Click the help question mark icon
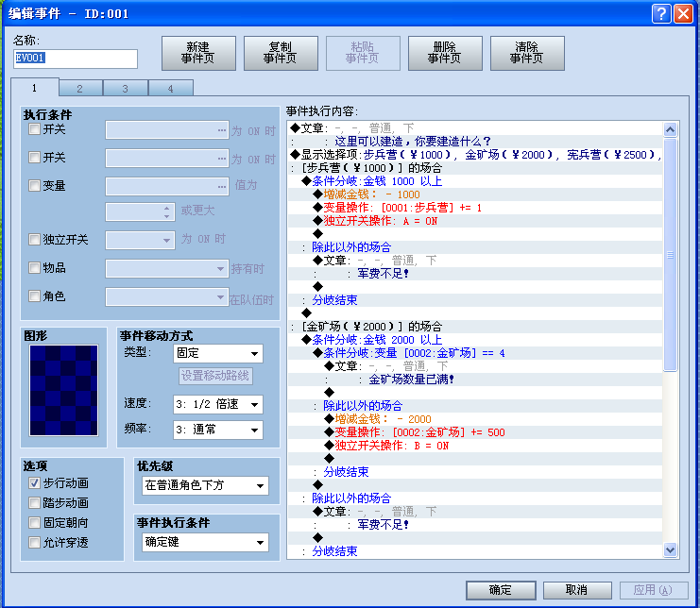Viewport: 700px width, 608px height. [661, 13]
